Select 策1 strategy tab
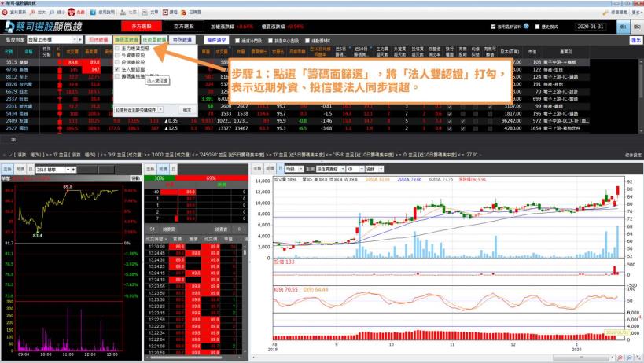 [624, 27]
